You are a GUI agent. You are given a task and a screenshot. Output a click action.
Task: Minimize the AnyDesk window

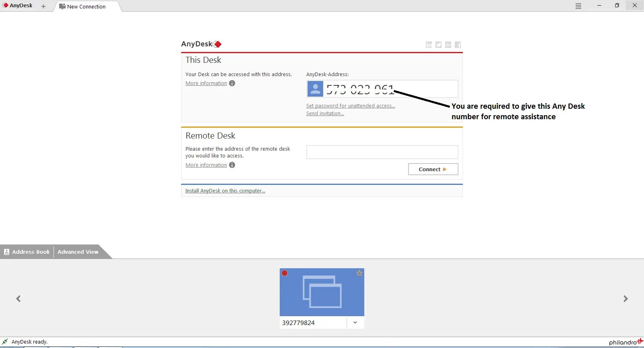coord(599,6)
